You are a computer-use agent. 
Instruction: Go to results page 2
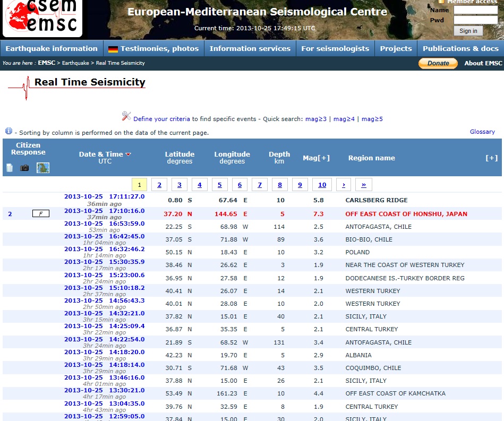tap(159, 185)
